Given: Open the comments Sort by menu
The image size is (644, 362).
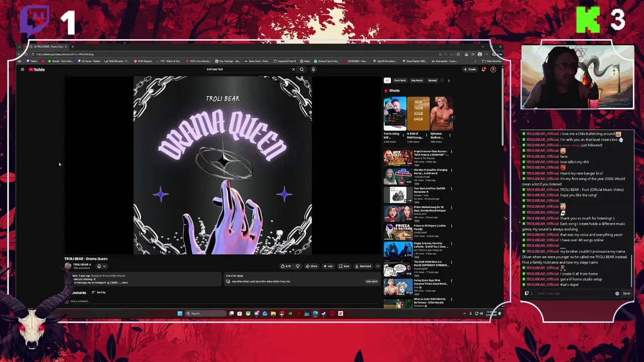Looking at the screenshot, I should pyautogui.click(x=99, y=293).
